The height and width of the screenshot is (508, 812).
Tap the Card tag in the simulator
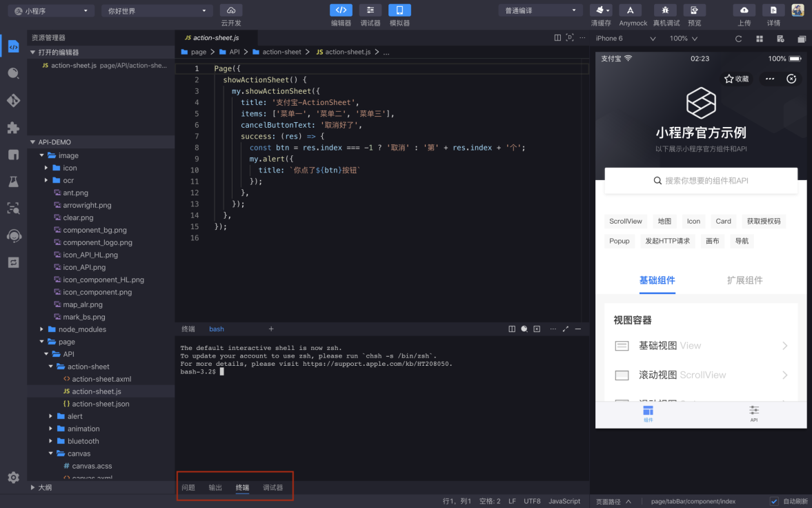click(724, 222)
